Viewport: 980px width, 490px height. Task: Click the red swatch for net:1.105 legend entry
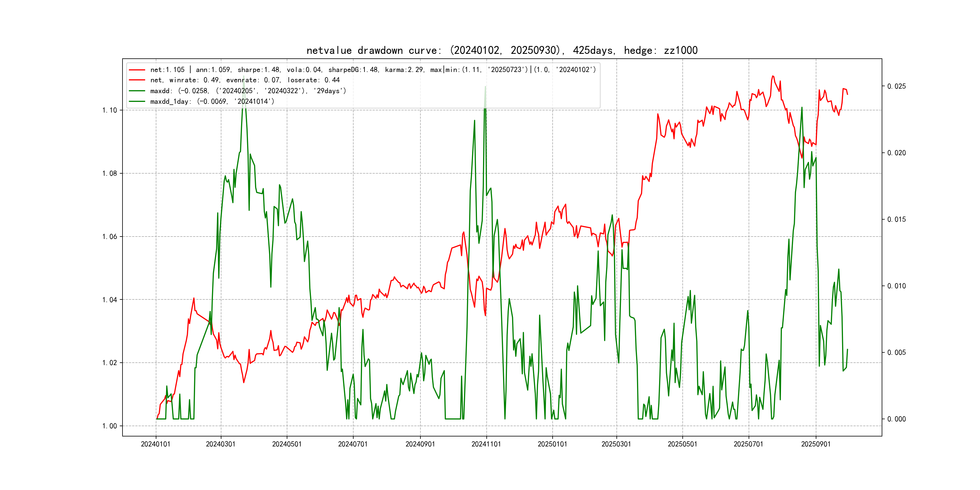point(137,70)
